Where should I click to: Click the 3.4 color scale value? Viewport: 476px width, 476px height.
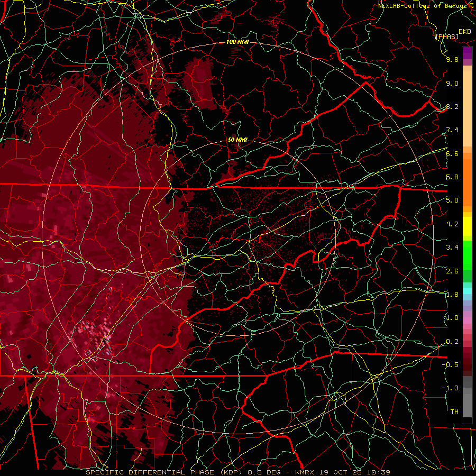[x=452, y=248]
